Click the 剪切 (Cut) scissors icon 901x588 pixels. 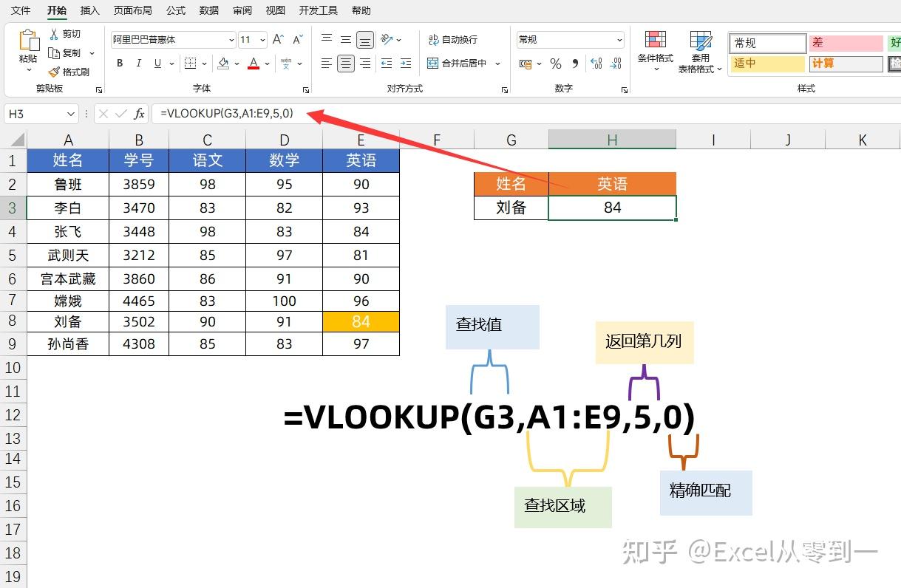[x=53, y=33]
